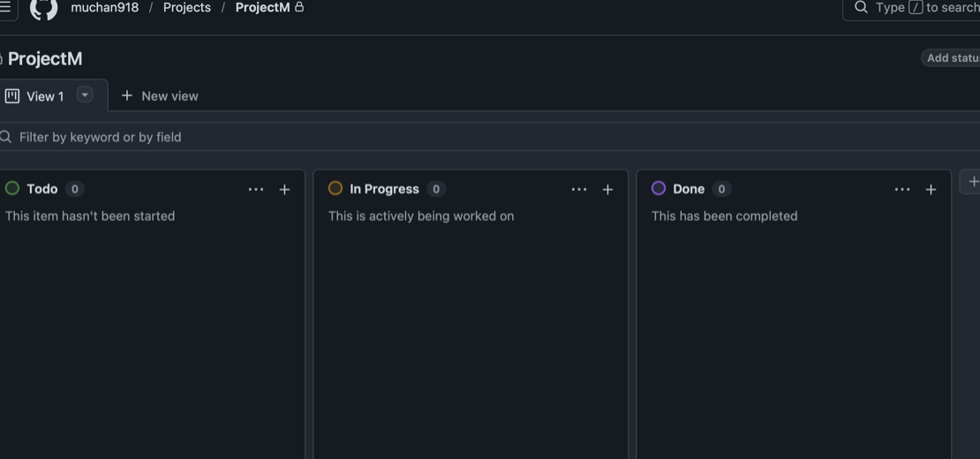Click the plus icon next to New view
The height and width of the screenshot is (459, 980).
coord(127,95)
